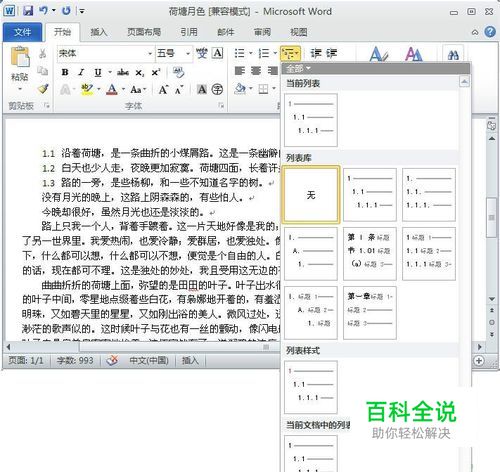Switch to the 页面布局 tab
Viewport: 500px width, 472px height.
[144, 32]
